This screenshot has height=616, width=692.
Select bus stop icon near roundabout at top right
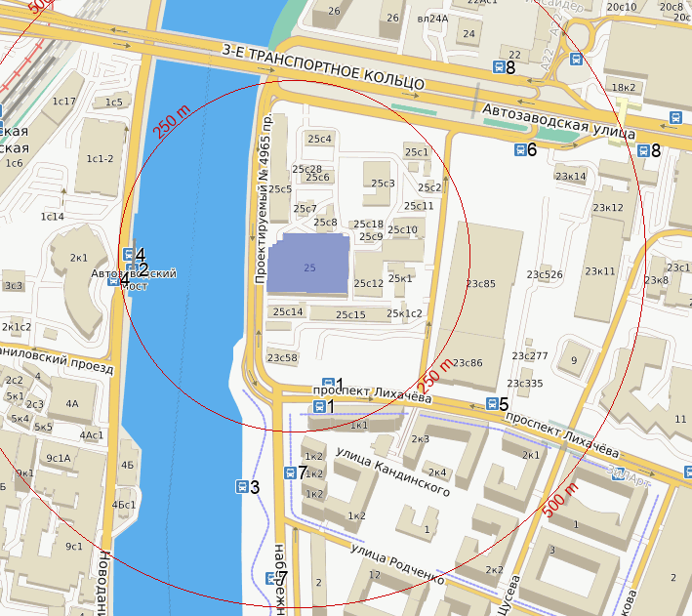576,59
